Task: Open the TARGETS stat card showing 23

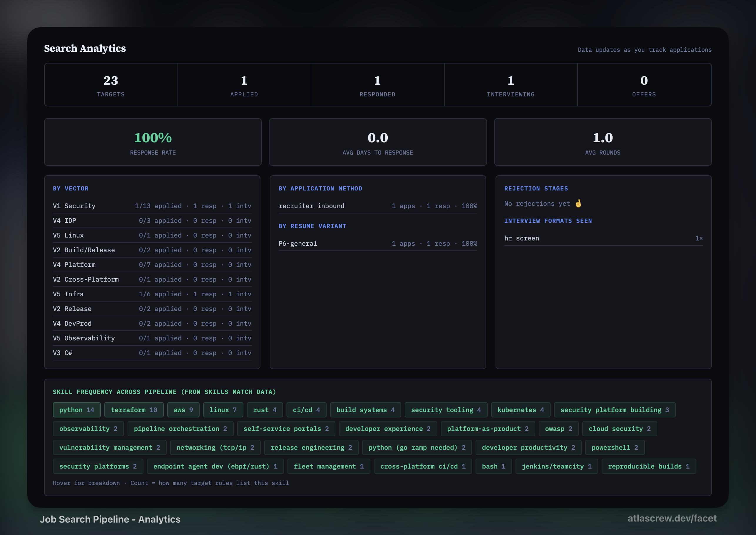Action: pyautogui.click(x=111, y=85)
